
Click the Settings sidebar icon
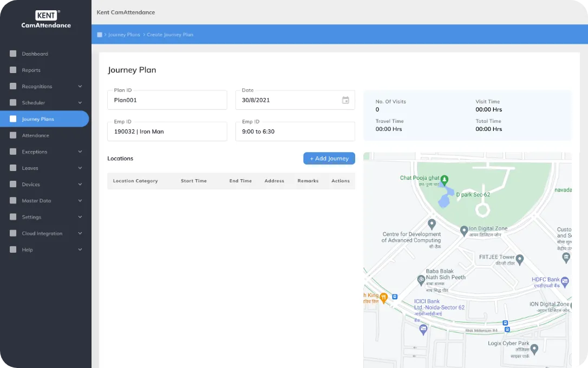(13, 216)
